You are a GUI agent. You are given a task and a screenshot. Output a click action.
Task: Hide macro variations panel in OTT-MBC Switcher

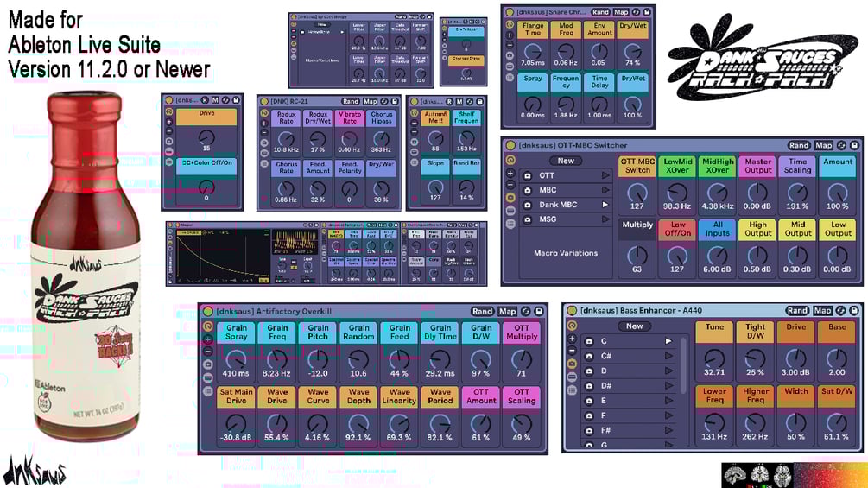(510, 198)
